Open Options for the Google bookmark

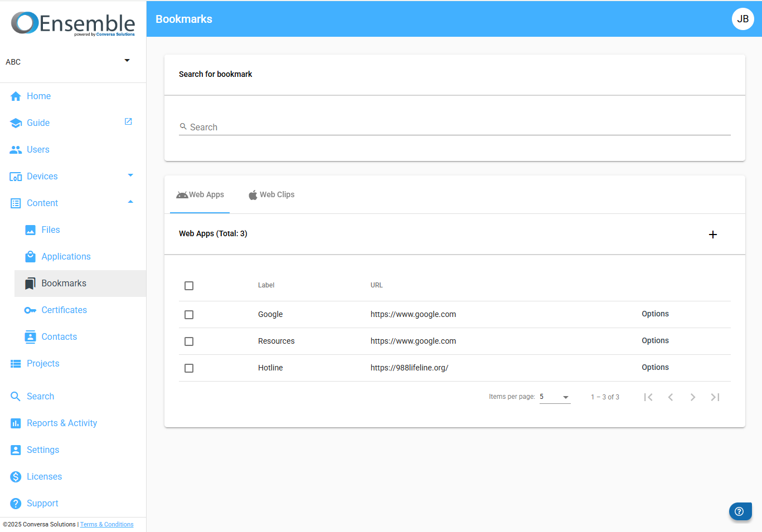coord(655,314)
